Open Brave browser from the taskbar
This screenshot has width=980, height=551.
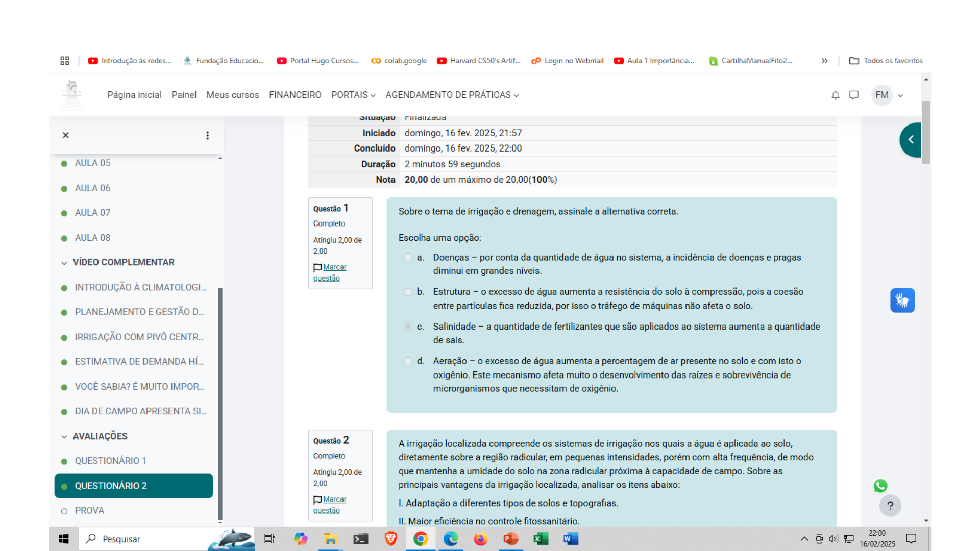click(x=390, y=539)
